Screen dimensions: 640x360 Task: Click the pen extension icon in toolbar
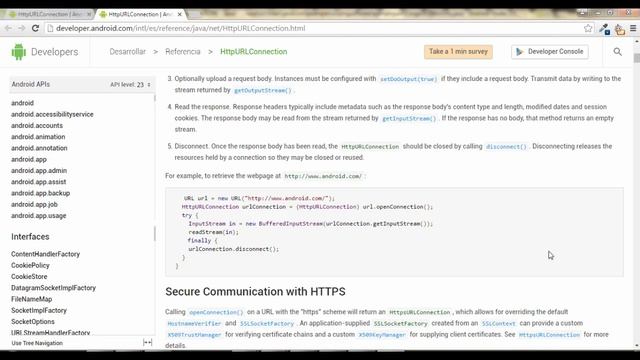coord(604,29)
